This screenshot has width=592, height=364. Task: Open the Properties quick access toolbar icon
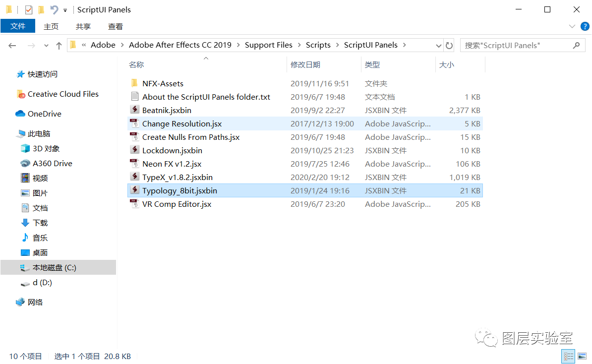(29, 10)
